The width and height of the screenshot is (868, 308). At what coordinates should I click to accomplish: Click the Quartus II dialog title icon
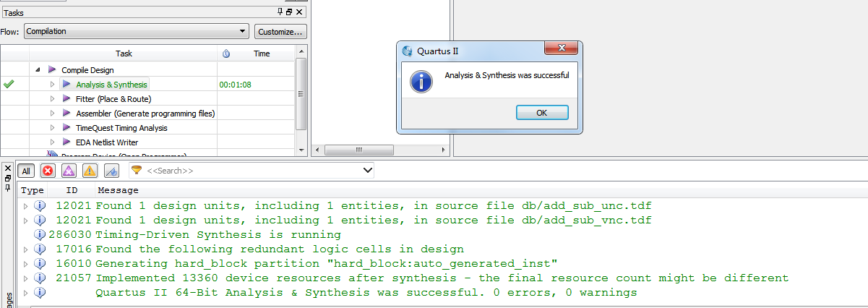point(407,51)
